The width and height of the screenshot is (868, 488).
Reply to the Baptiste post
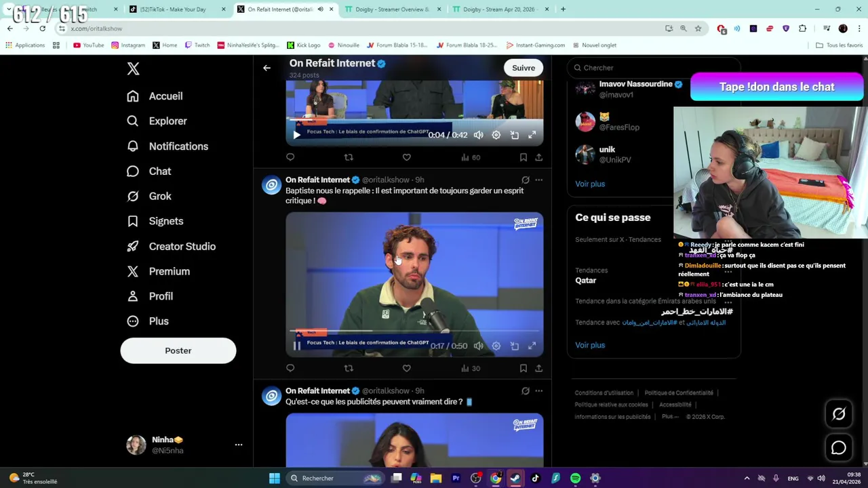(x=290, y=368)
